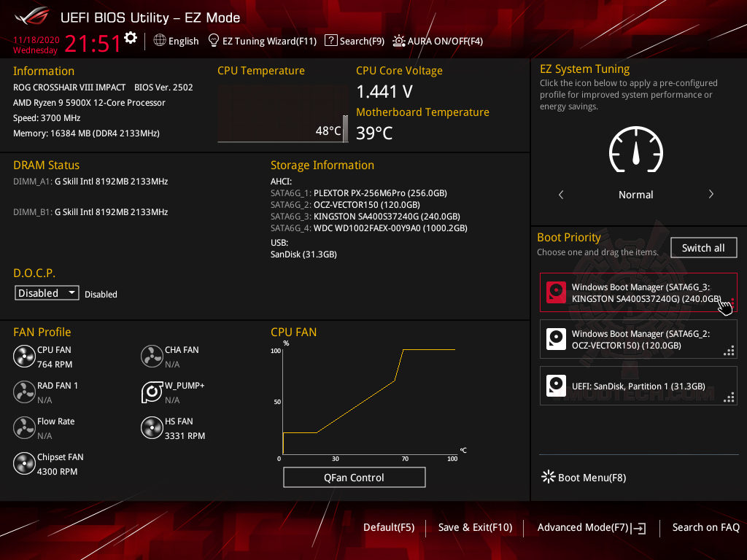Open Boot Menu(F8)
This screenshot has width=747, height=560.
pos(584,477)
